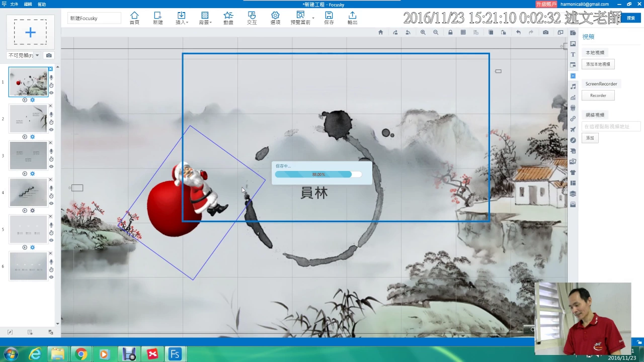Click the 輸出 export button
The image size is (644, 362).
(x=352, y=18)
